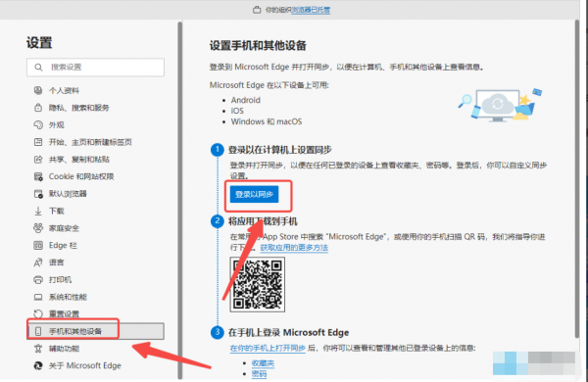Click the 个人资料 profile icon
The image size is (588, 382).
[x=38, y=90]
